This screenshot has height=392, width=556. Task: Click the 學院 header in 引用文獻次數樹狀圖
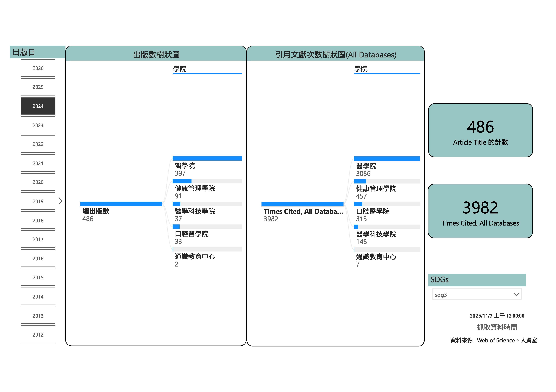361,69
